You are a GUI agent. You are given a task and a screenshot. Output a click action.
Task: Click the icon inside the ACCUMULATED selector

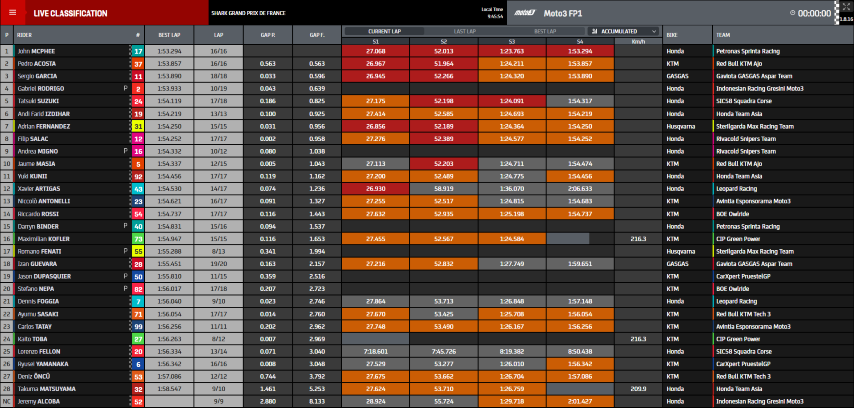pos(595,32)
